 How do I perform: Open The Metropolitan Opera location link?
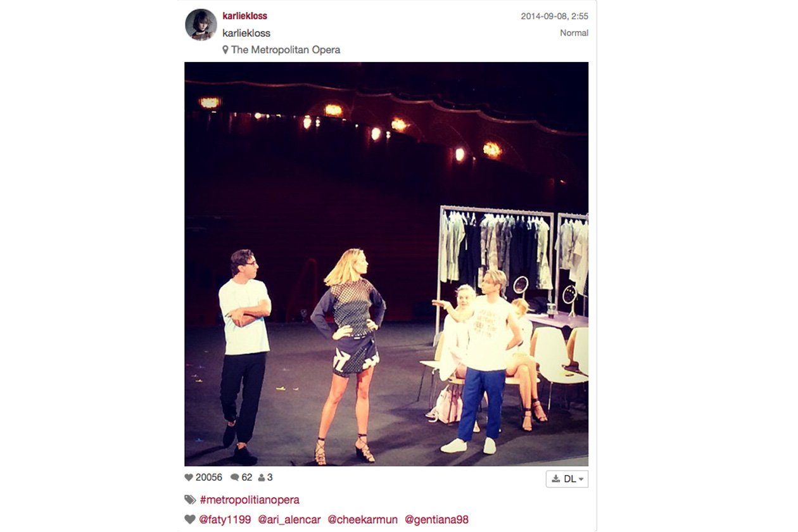point(286,49)
